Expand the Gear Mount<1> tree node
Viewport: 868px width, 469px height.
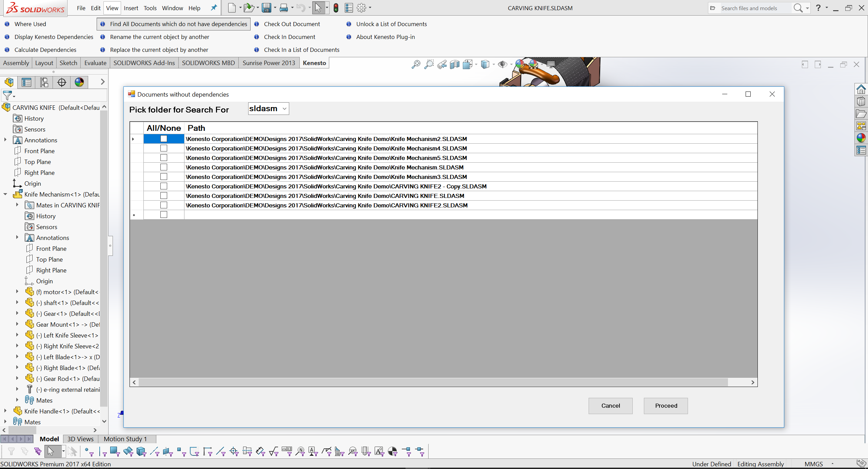(17, 324)
